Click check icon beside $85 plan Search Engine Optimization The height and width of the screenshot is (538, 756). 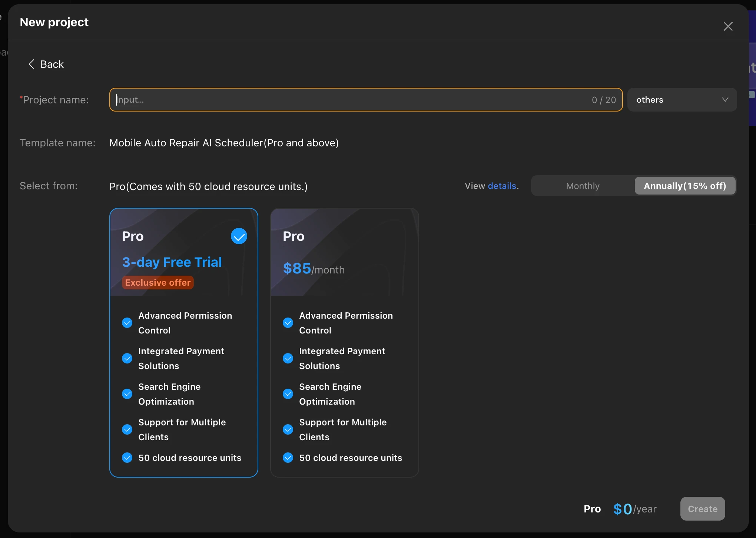pos(288,394)
